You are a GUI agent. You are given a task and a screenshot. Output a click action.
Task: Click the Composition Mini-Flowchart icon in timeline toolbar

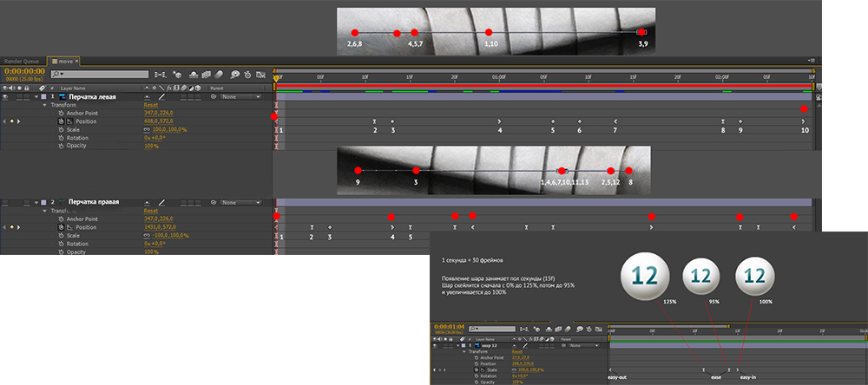pos(161,74)
